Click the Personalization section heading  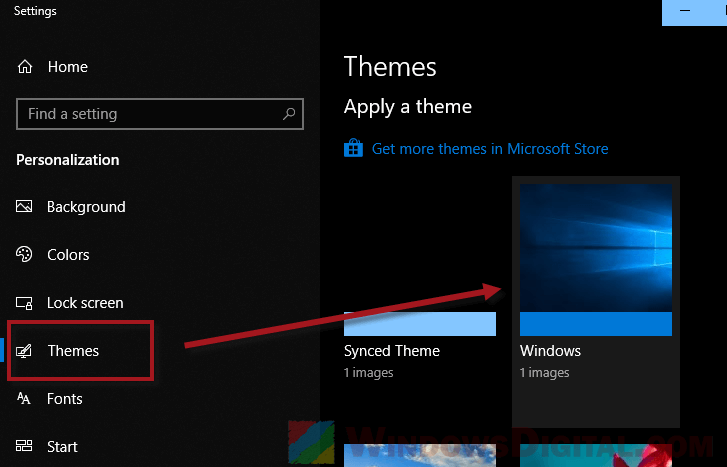(x=68, y=160)
